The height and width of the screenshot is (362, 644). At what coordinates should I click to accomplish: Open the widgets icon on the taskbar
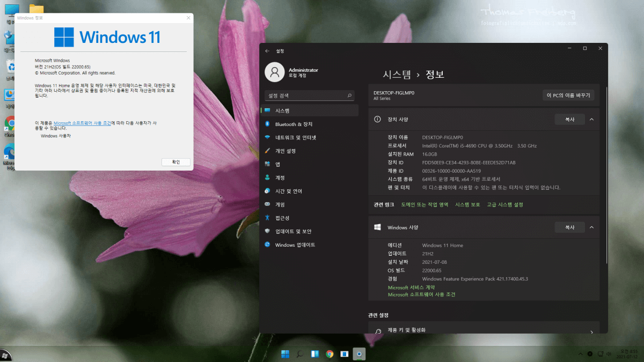(x=315, y=354)
